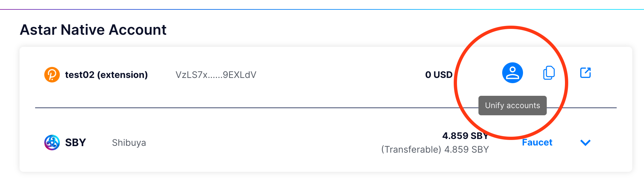Viewport: 644px width, 189px height.
Task: Click the 0 USD balance value
Action: (x=438, y=75)
